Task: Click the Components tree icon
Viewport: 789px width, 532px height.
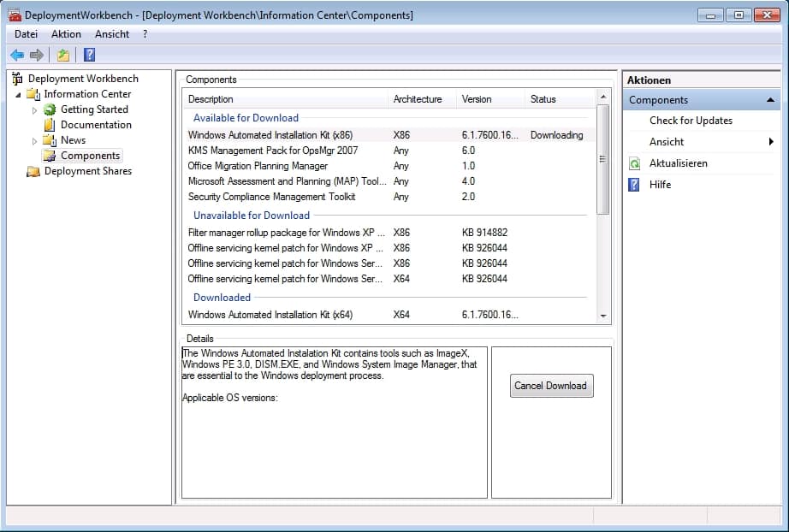Action: (x=50, y=156)
